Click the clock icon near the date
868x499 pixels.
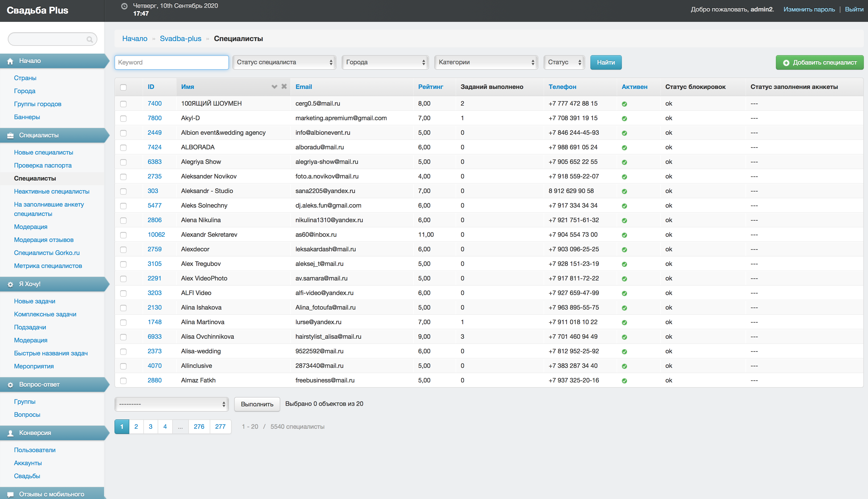tap(124, 6)
